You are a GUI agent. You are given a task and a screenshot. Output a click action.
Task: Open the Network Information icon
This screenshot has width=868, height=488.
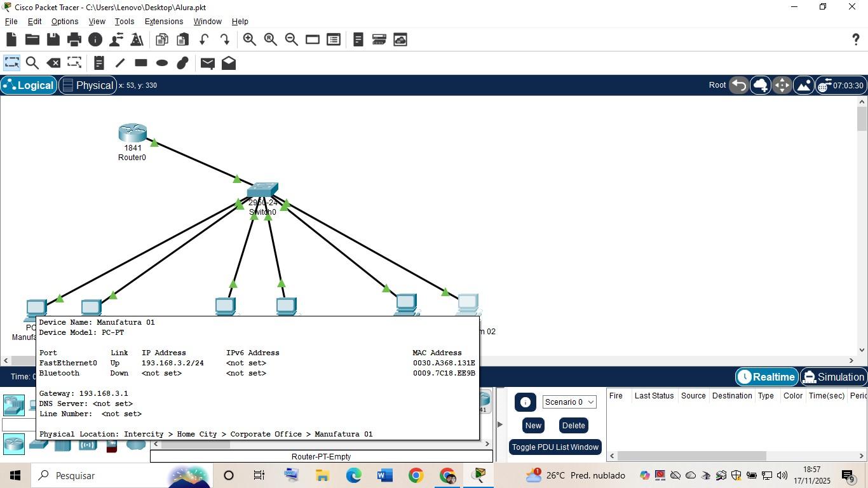tap(95, 39)
